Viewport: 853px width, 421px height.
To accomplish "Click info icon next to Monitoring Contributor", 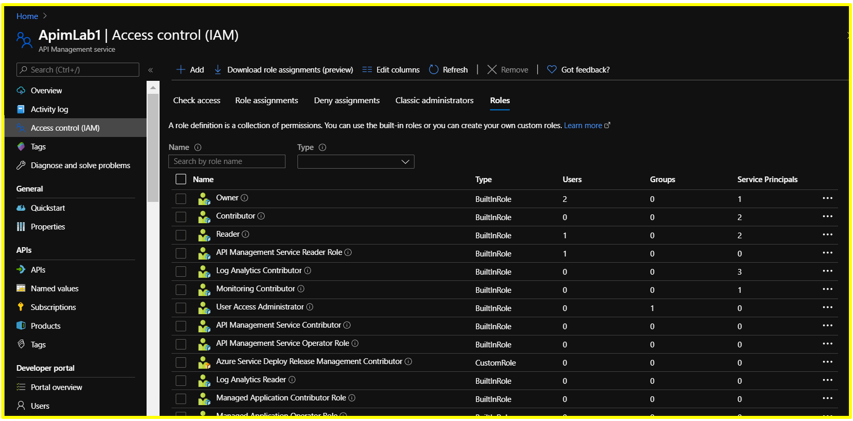I will [x=301, y=289].
